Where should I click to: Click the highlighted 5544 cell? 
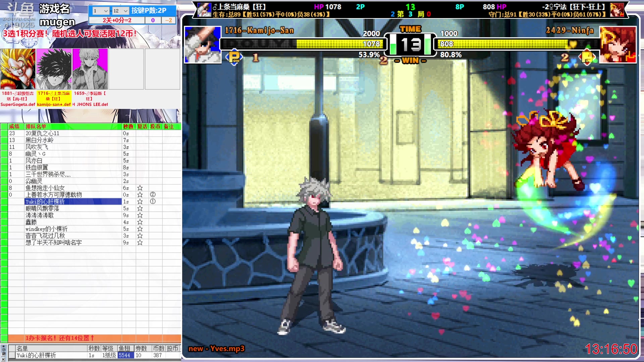pos(125,355)
